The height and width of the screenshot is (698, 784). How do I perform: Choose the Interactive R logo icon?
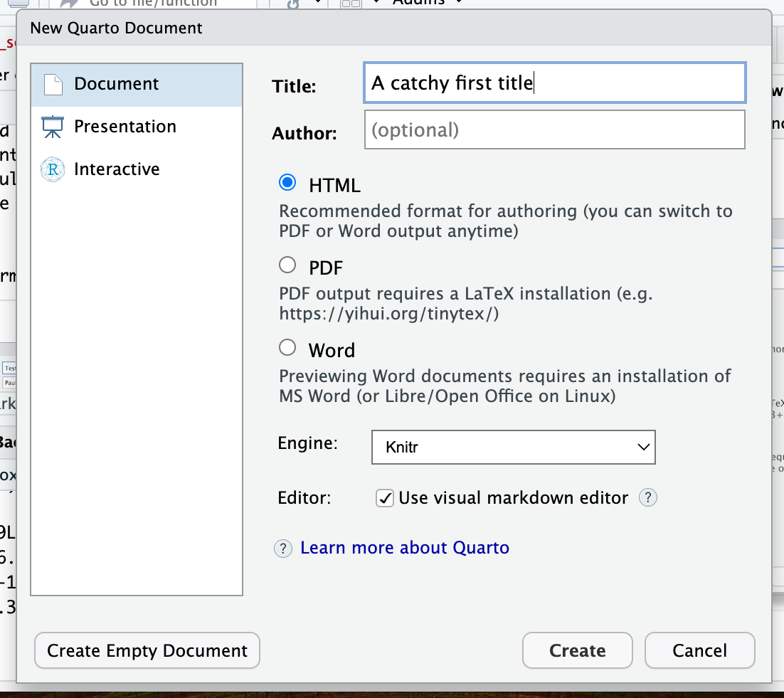(53, 169)
